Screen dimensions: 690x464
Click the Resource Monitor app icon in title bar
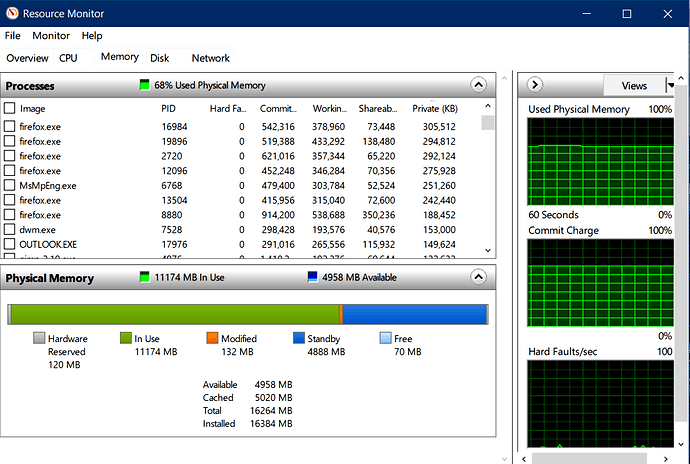tap(12, 13)
